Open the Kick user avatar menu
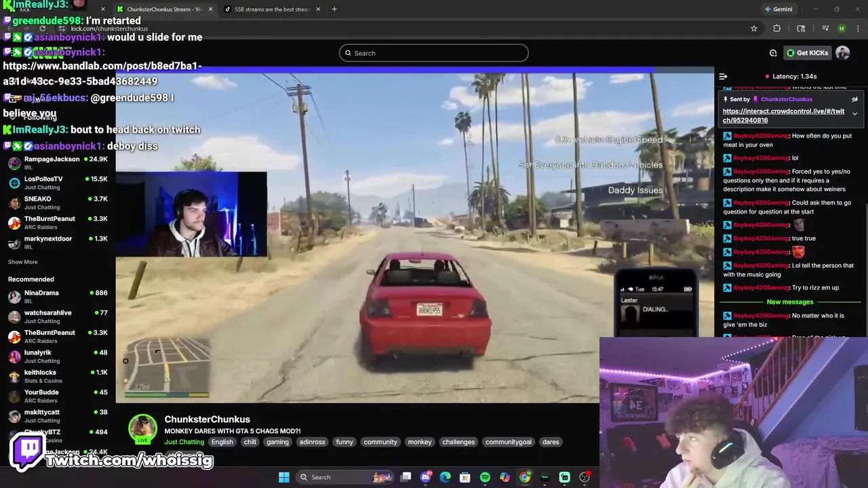This screenshot has width=868, height=488. click(842, 53)
